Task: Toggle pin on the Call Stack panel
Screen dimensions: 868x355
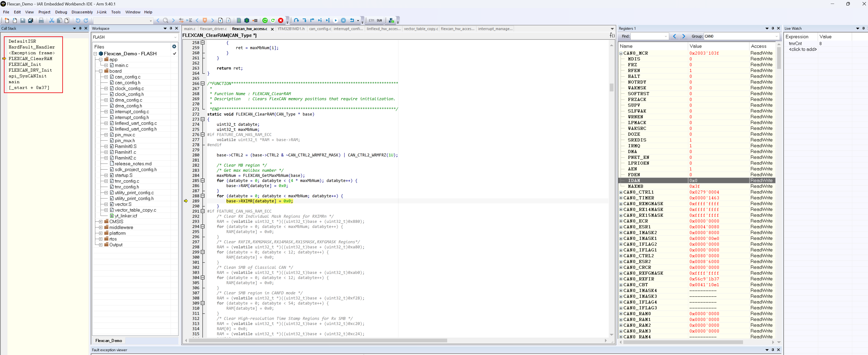Action: coord(80,29)
